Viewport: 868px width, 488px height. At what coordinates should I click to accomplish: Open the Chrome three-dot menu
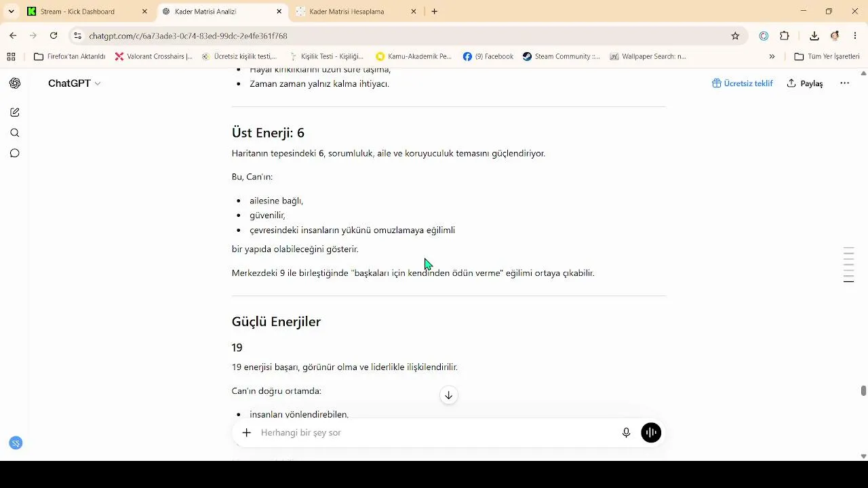(854, 36)
